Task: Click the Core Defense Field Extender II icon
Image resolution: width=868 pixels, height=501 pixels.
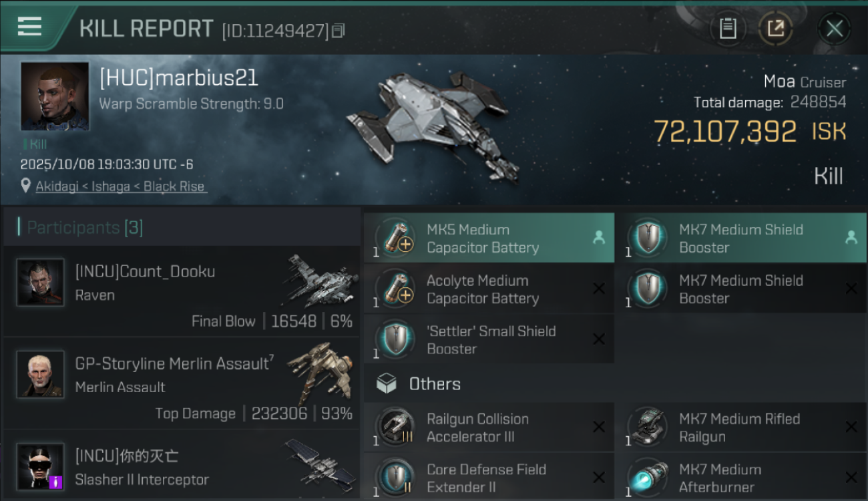Action: [396, 478]
